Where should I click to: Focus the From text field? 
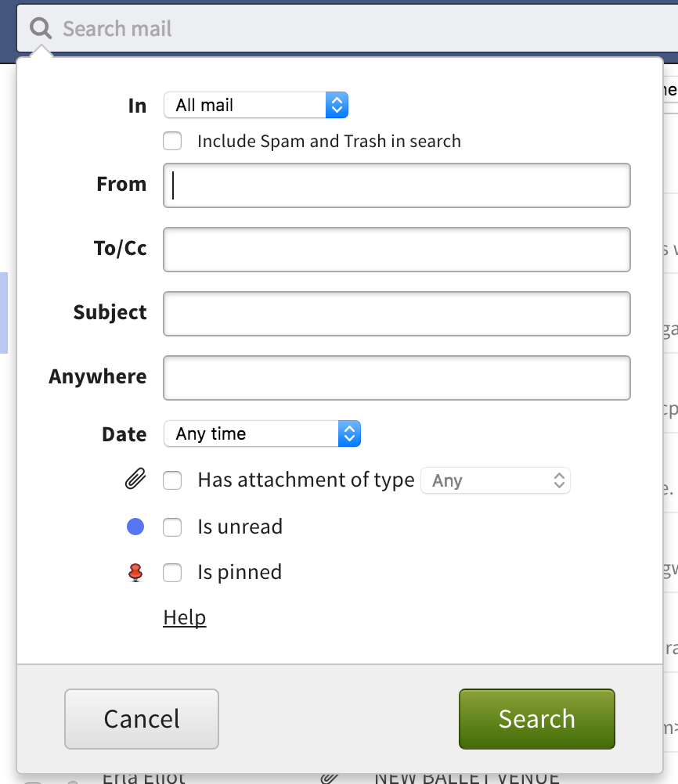tap(397, 185)
